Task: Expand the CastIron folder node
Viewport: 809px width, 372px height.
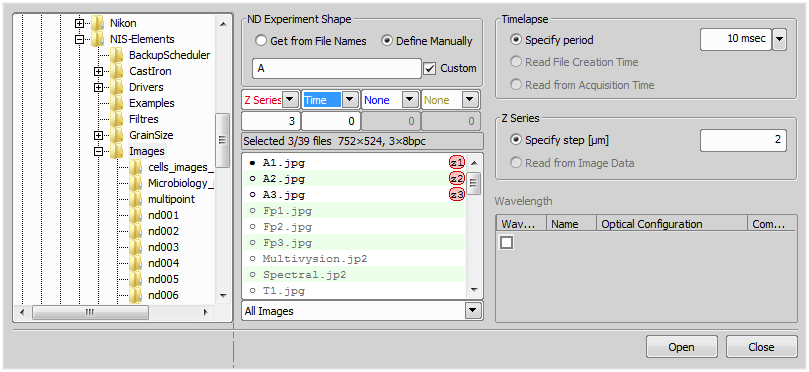Action: [99, 71]
